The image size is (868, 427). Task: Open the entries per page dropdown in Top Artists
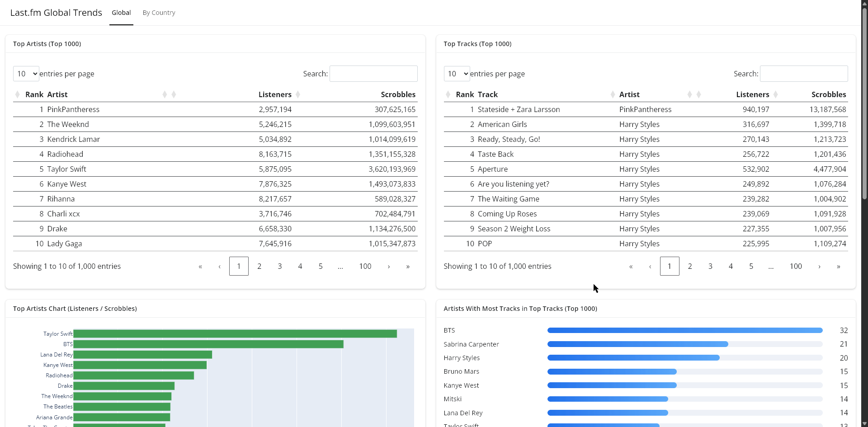coord(26,73)
